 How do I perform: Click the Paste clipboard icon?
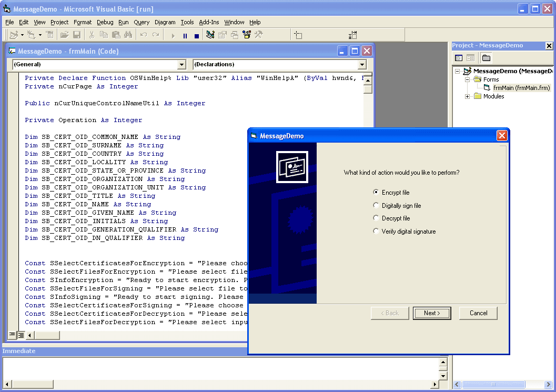[116, 35]
